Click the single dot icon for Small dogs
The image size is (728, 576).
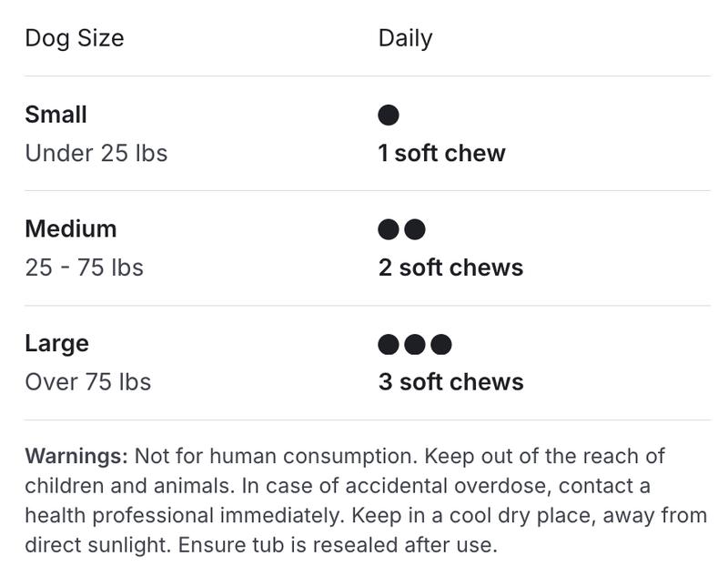pos(389,116)
